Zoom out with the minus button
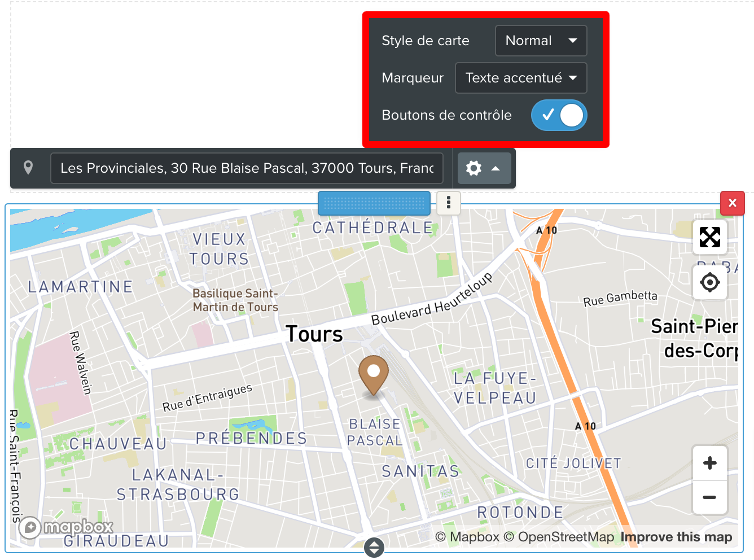 709,497
